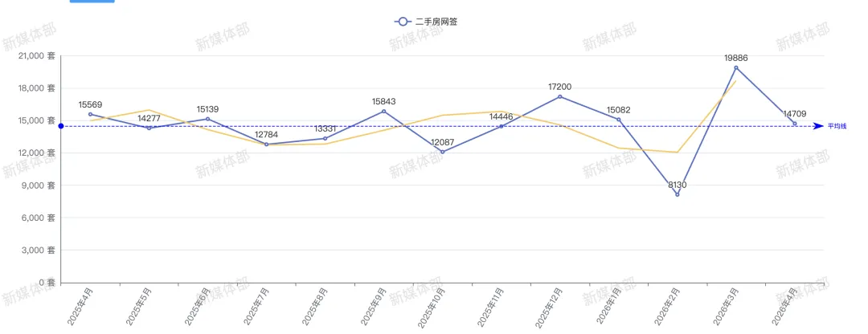Select the 2026年2月 lowest point 8130
This screenshot has height=334, width=868.
[x=677, y=194]
